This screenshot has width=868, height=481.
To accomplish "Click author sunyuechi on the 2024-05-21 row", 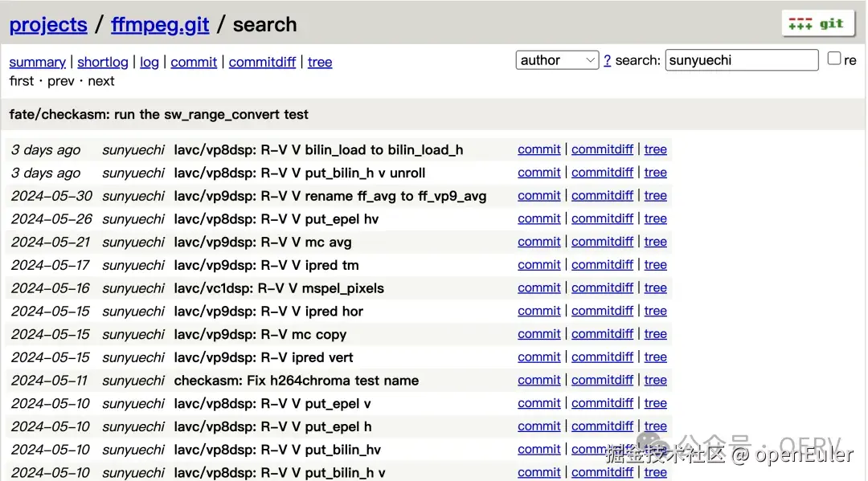I will (133, 243).
